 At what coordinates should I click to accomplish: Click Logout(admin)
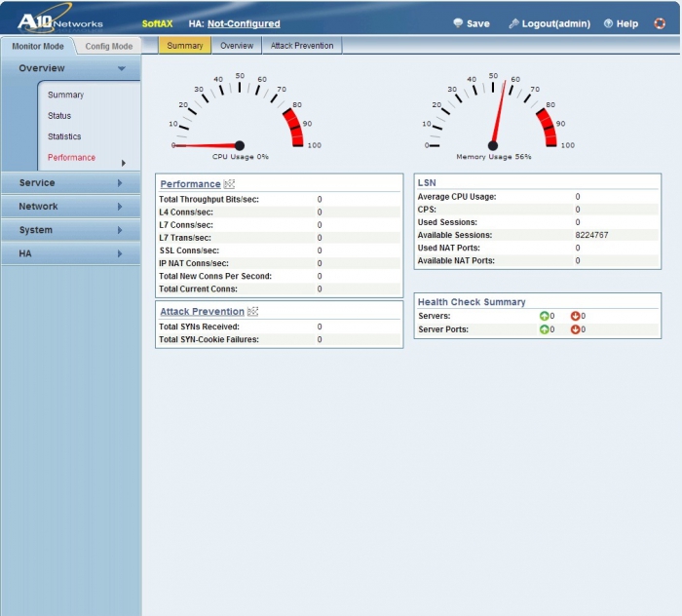[x=549, y=23]
